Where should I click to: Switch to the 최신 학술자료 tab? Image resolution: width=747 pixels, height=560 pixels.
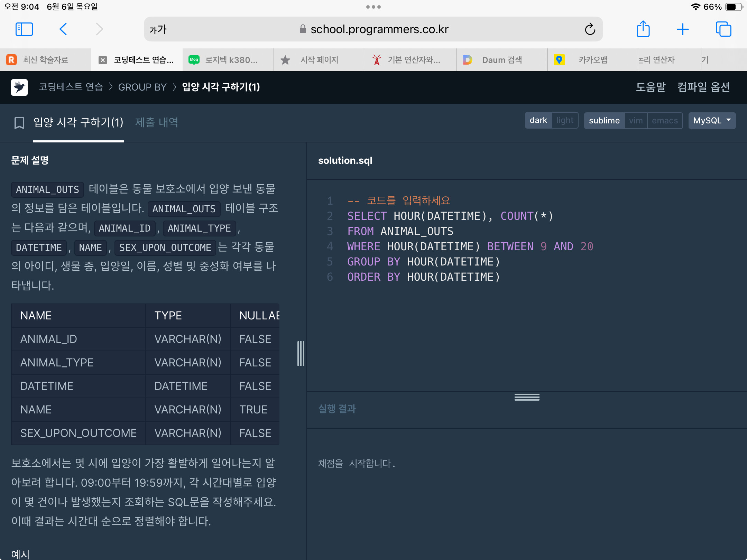point(46,60)
